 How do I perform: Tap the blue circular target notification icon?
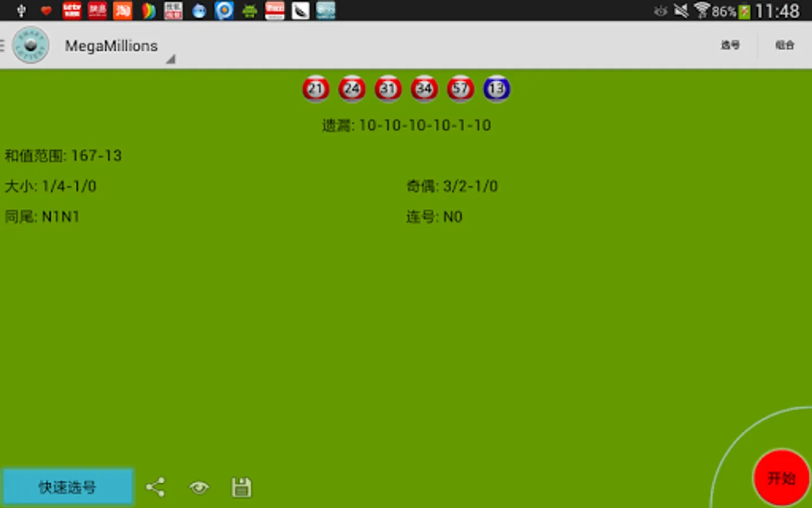pos(224,11)
